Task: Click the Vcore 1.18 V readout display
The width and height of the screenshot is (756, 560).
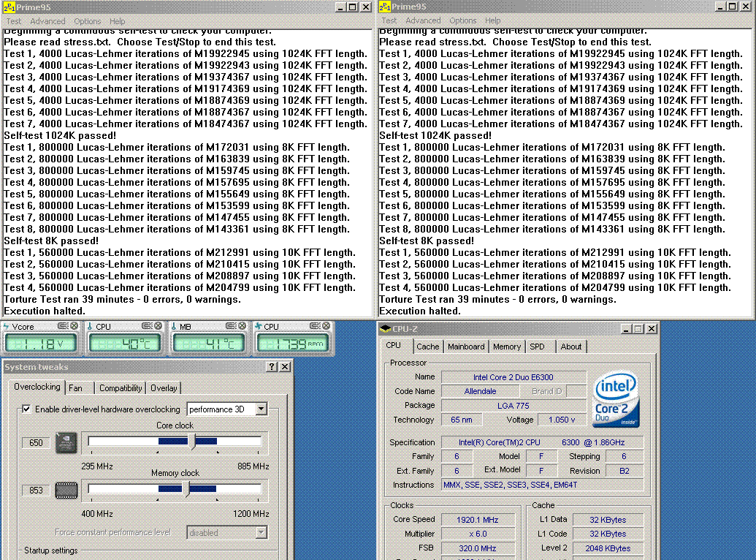Action: (x=40, y=344)
